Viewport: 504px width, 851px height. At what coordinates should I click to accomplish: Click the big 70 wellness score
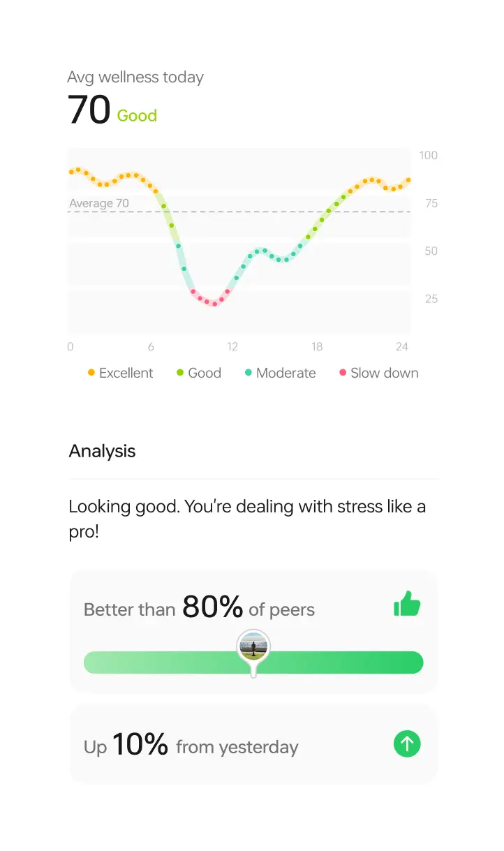click(89, 111)
